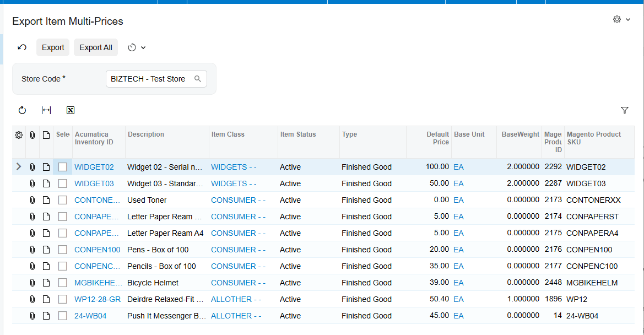Open the page settings gear icon

click(x=617, y=19)
